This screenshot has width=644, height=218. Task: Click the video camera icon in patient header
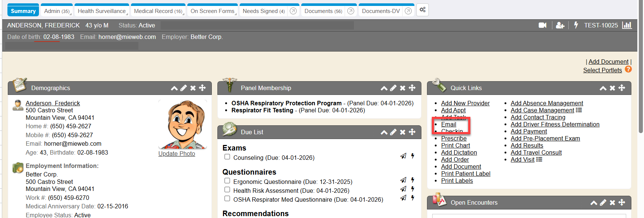542,25
